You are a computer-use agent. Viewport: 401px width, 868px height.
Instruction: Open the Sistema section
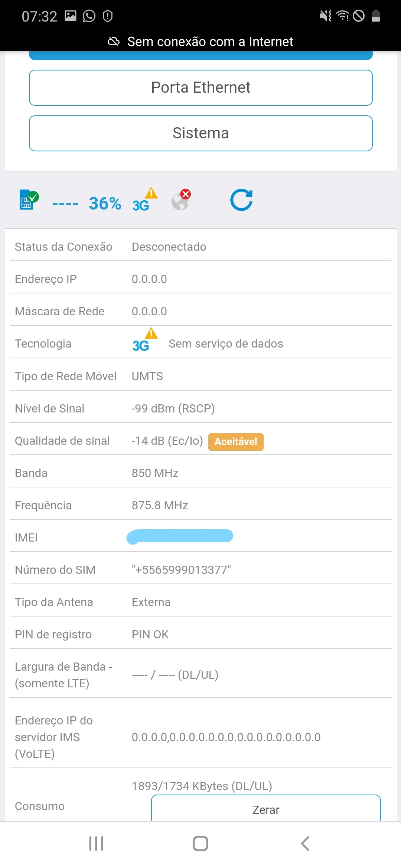click(x=200, y=133)
